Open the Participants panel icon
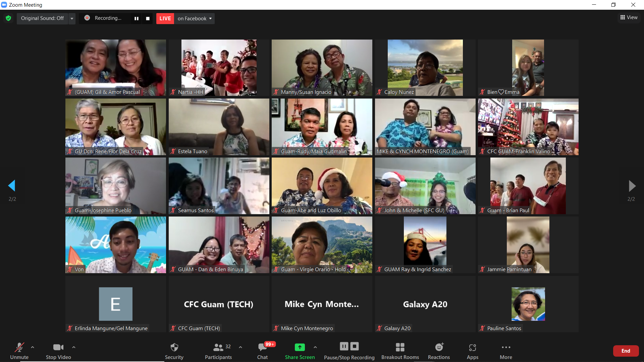Viewport: 644px width, 362px height. tap(218, 347)
